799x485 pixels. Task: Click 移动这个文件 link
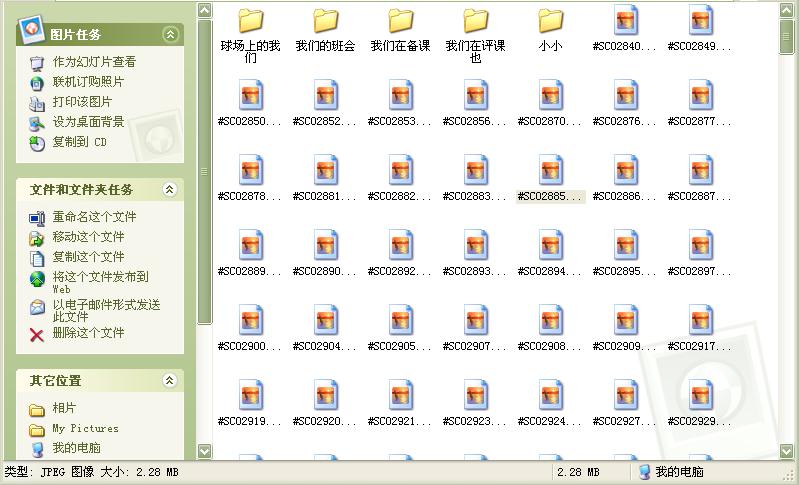tap(88, 237)
